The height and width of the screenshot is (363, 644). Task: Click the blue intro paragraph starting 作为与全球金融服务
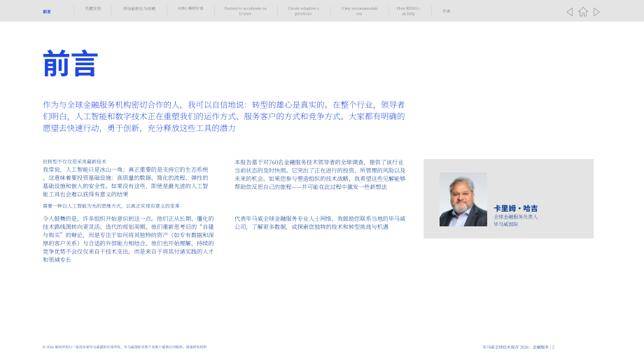224,116
